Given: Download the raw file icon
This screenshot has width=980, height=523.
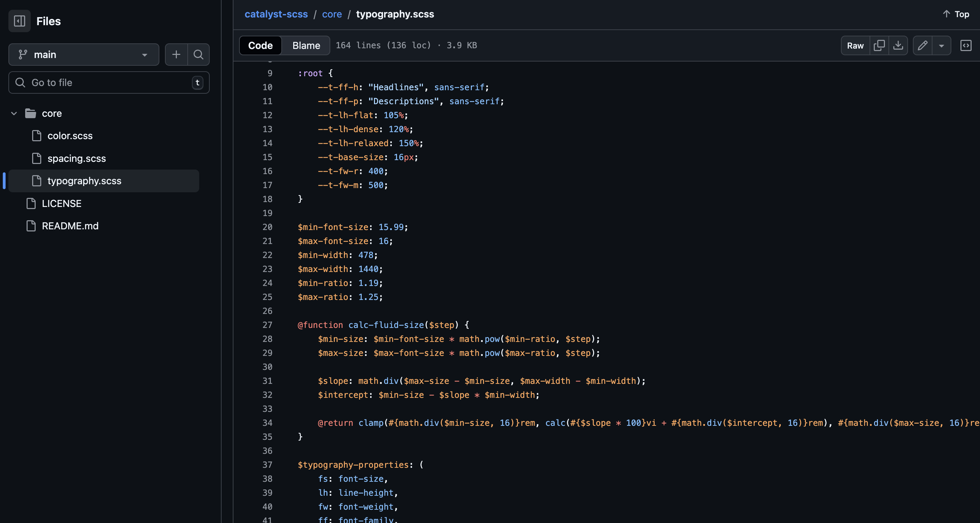Looking at the screenshot, I should click(x=898, y=45).
